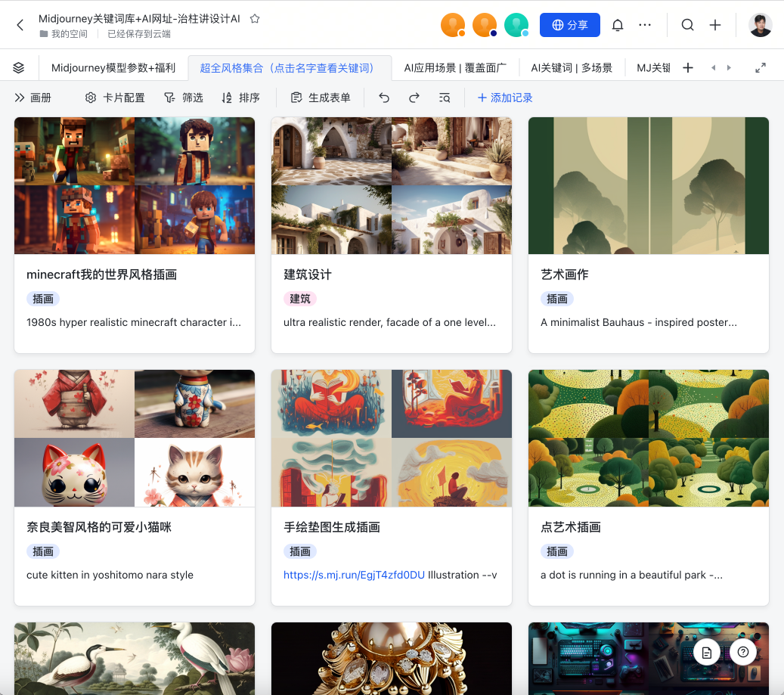Image resolution: width=784 pixels, height=695 pixels.
Task: Click 'ultra realistic render, facade' prompt text
Action: [x=389, y=322]
